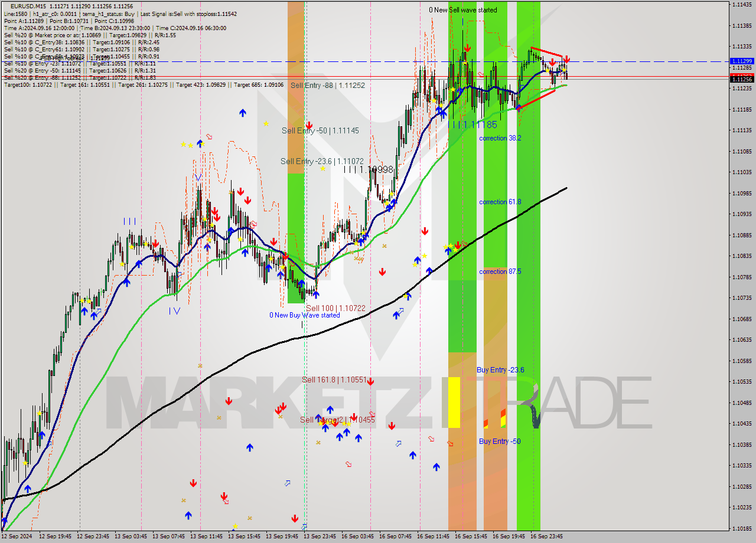Select the 'Buy Entry -23.6' label
This screenshot has width=756, height=543.
[x=500, y=370]
